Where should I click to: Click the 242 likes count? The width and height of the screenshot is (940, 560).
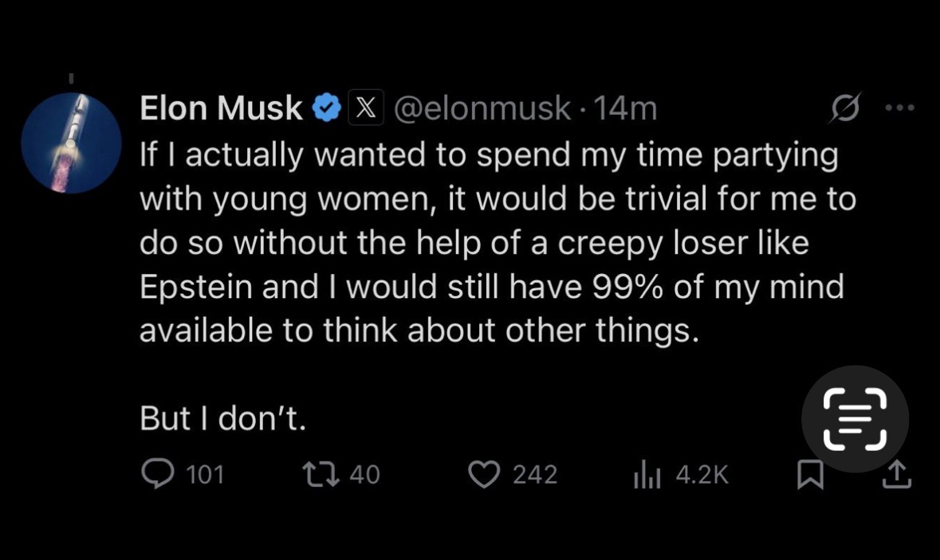[x=534, y=475]
